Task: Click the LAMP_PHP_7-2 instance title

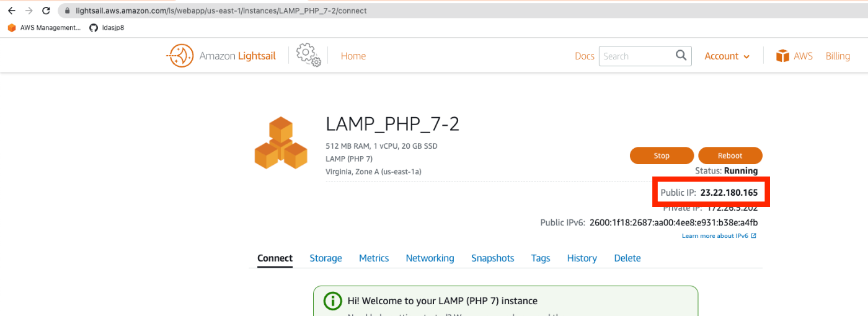Action: pyautogui.click(x=392, y=125)
